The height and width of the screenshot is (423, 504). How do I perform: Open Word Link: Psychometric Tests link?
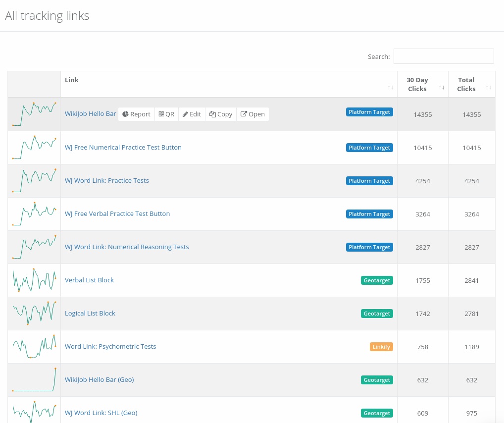[x=110, y=346]
